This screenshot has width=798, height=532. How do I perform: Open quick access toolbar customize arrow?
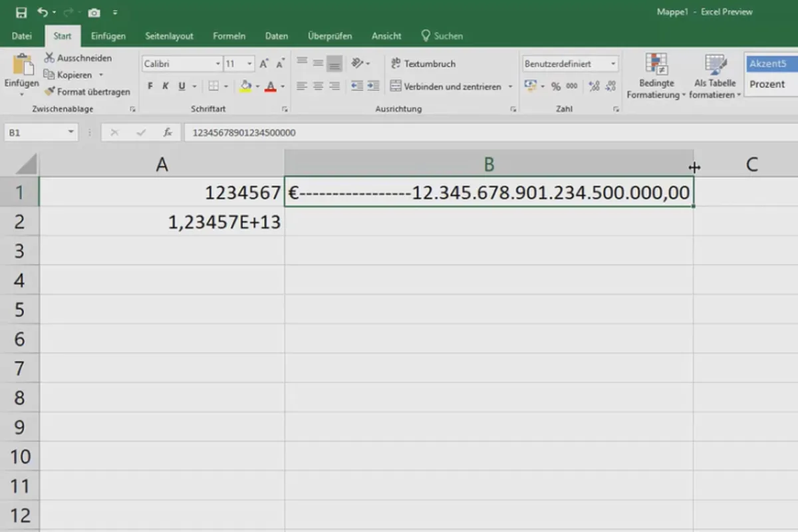[x=115, y=13]
